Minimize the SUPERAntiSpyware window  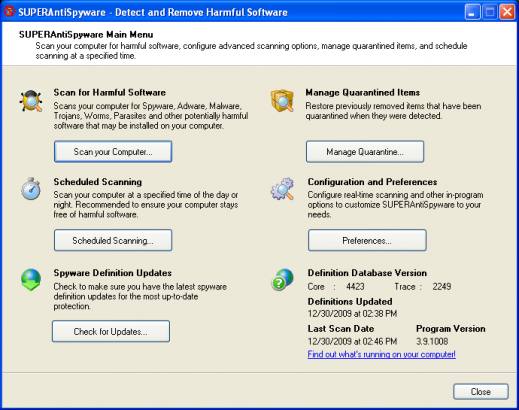click(x=472, y=12)
